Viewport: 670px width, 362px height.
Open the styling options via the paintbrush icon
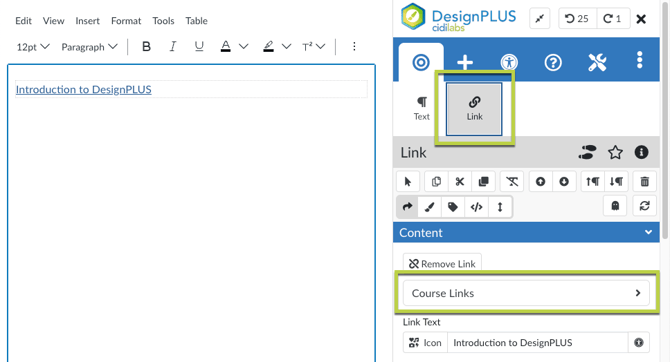pyautogui.click(x=429, y=207)
